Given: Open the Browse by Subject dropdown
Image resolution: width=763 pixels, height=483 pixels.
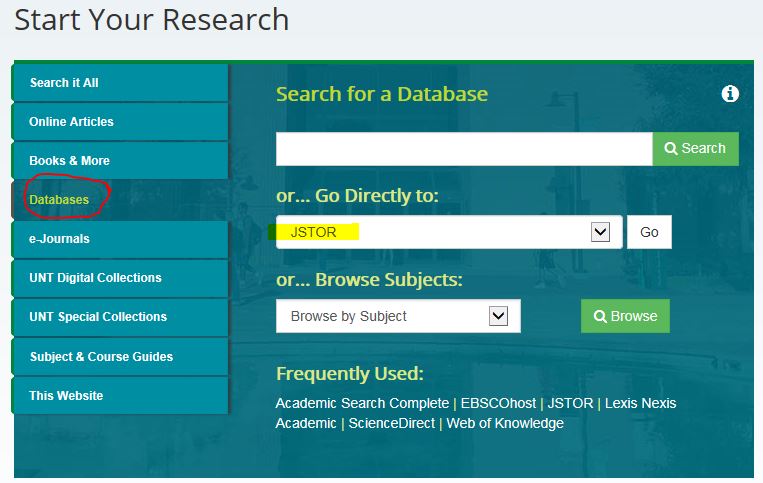Looking at the screenshot, I should point(398,316).
